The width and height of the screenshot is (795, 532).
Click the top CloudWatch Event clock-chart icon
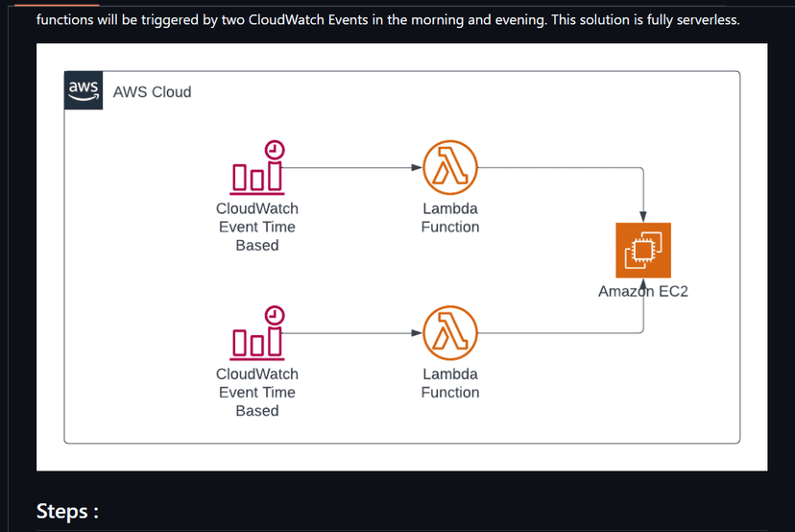click(x=257, y=168)
